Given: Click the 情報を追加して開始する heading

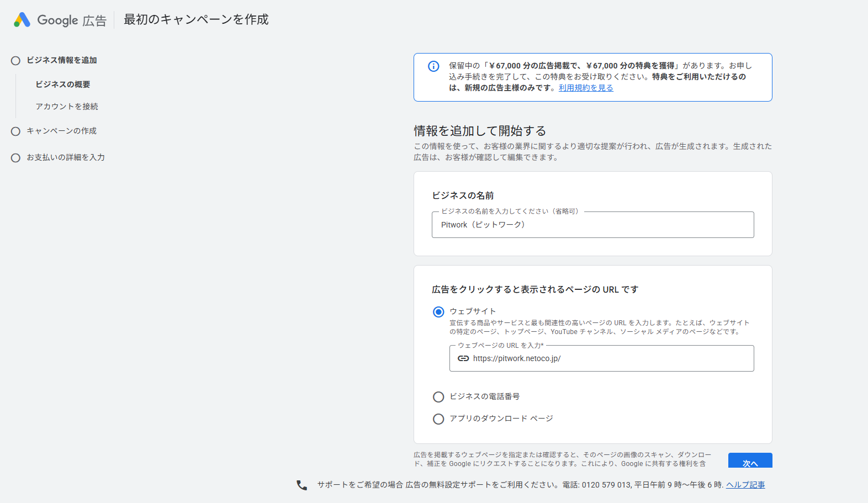Looking at the screenshot, I should [x=480, y=131].
